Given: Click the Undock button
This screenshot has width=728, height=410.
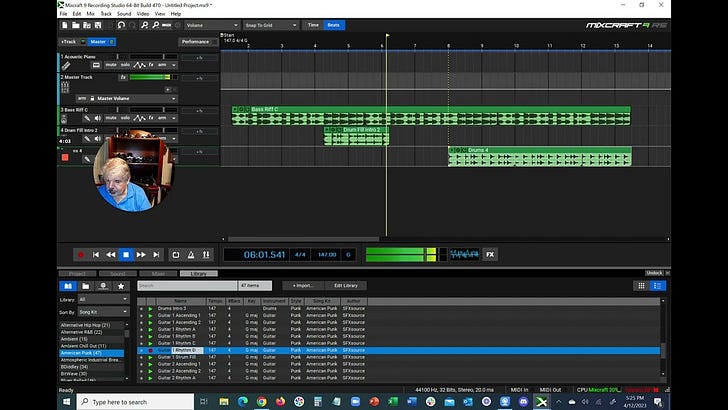Looking at the screenshot, I should coord(654,273).
